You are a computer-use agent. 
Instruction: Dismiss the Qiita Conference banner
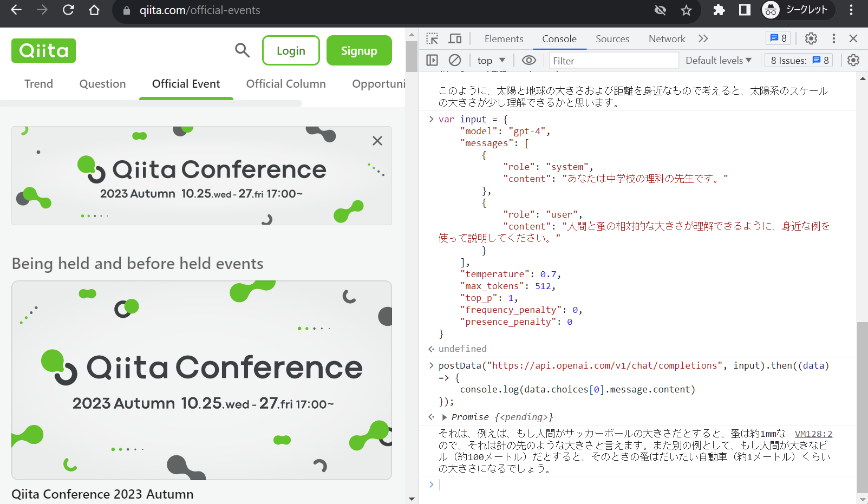pos(377,141)
